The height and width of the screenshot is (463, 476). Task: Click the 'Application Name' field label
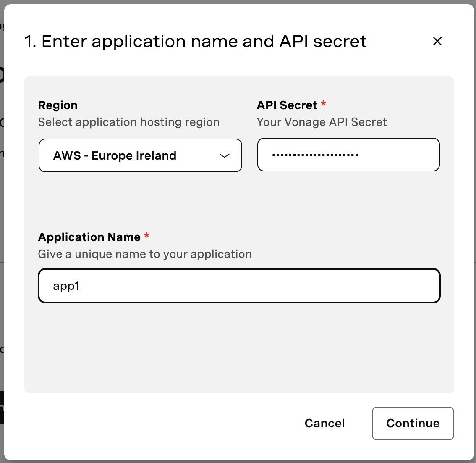(x=89, y=237)
